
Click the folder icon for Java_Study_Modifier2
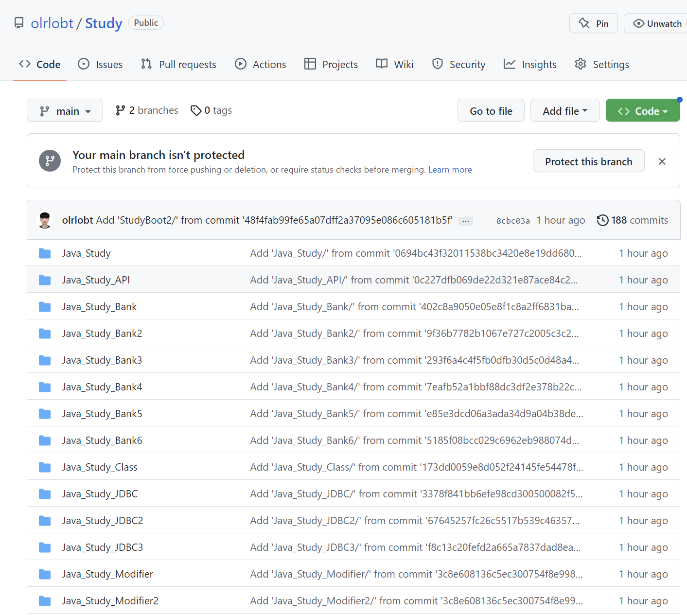45,601
